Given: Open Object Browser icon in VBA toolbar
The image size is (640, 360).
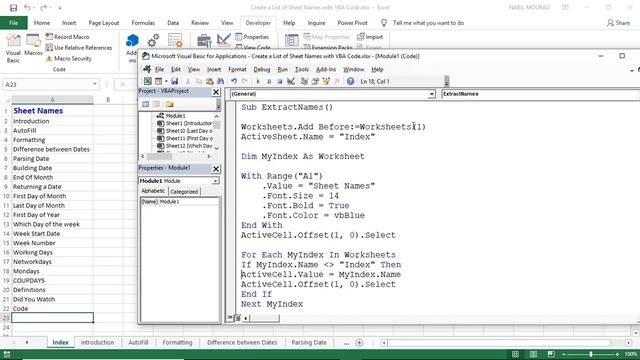Looking at the screenshot, I should 326,81.
